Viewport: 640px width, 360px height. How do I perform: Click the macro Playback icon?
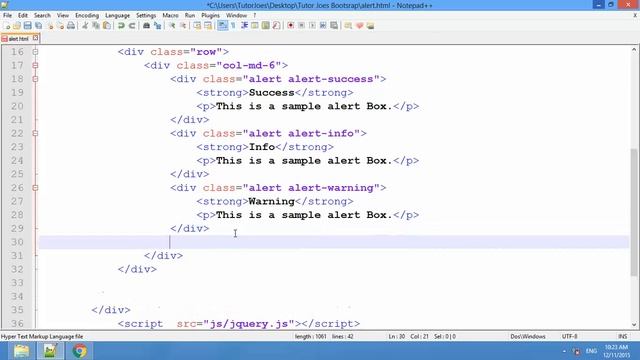pos(312,26)
